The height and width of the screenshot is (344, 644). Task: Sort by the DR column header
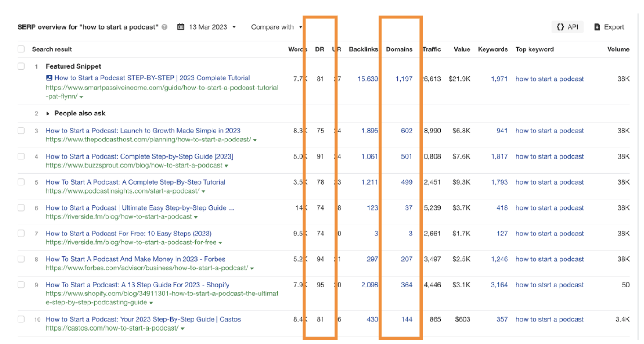(x=319, y=49)
